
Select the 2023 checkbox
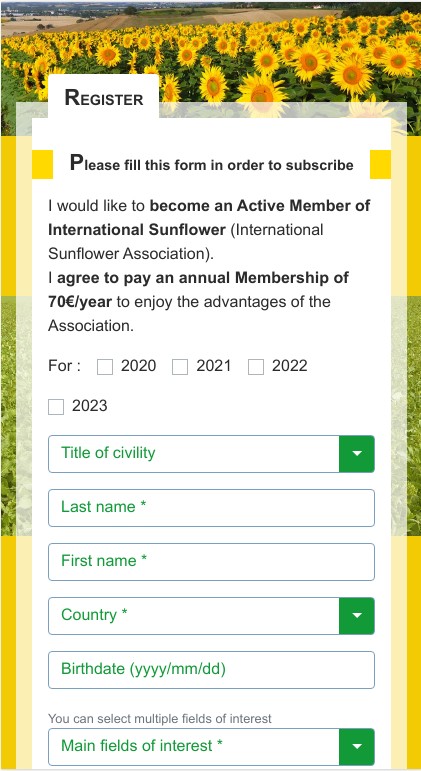56,407
